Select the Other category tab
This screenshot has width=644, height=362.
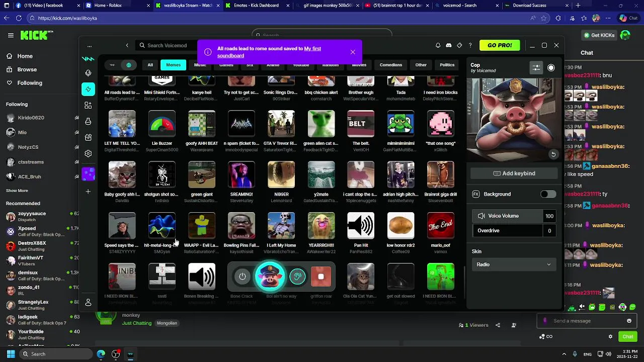[x=421, y=65]
